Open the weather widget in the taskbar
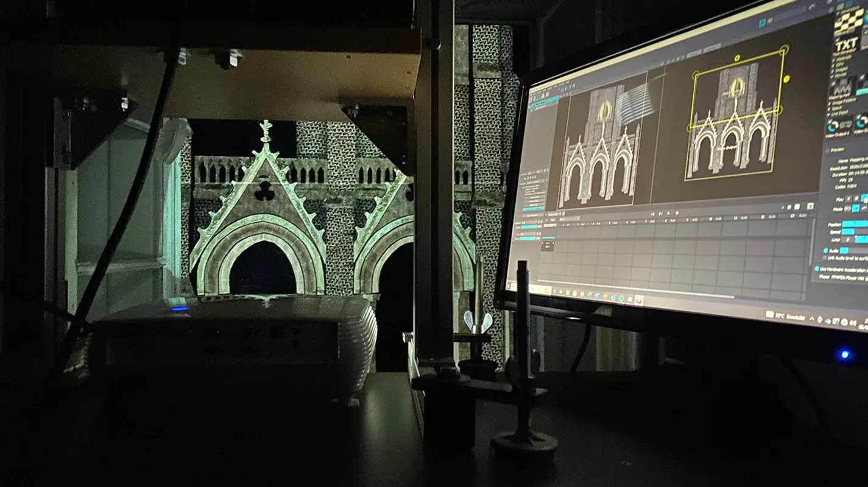Viewport: 868px width, 487px height. click(x=785, y=316)
